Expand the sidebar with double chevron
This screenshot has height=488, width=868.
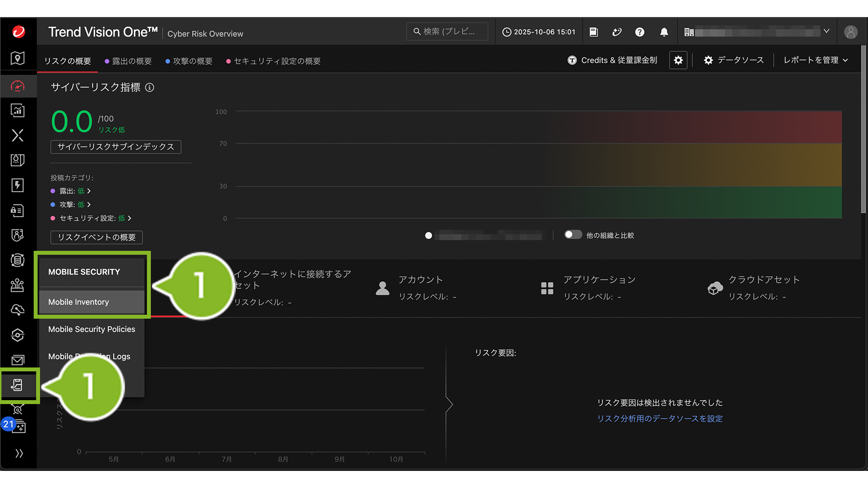click(19, 453)
